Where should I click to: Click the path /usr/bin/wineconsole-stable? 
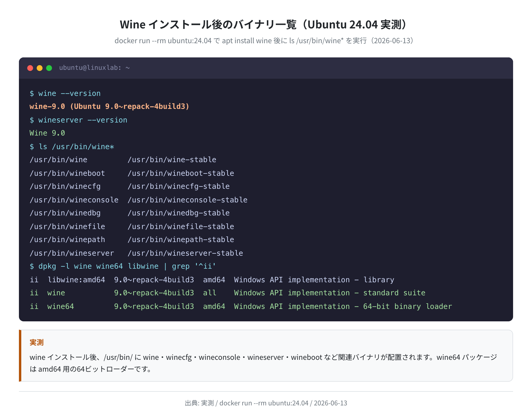pos(188,200)
